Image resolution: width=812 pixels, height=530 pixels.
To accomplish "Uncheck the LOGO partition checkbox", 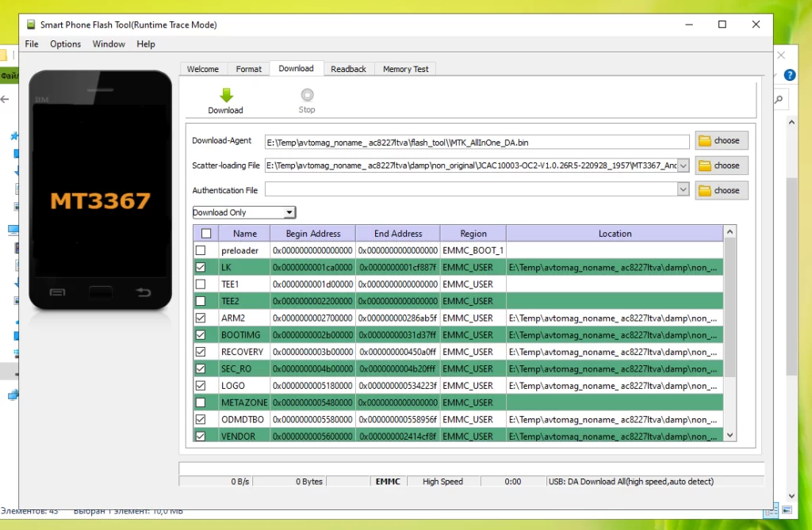I will (201, 386).
